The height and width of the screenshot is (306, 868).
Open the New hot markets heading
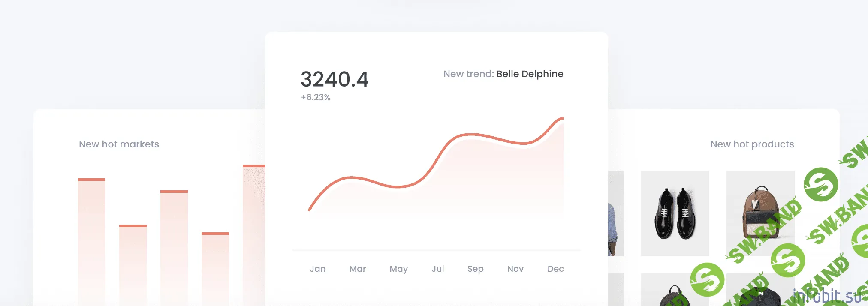(119, 144)
